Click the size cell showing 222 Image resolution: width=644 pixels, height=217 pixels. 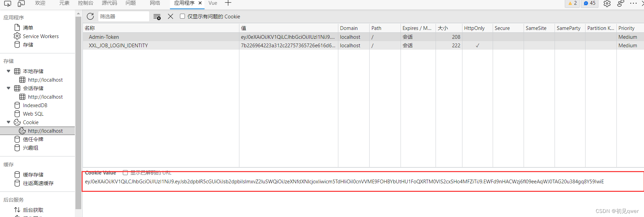click(449, 45)
